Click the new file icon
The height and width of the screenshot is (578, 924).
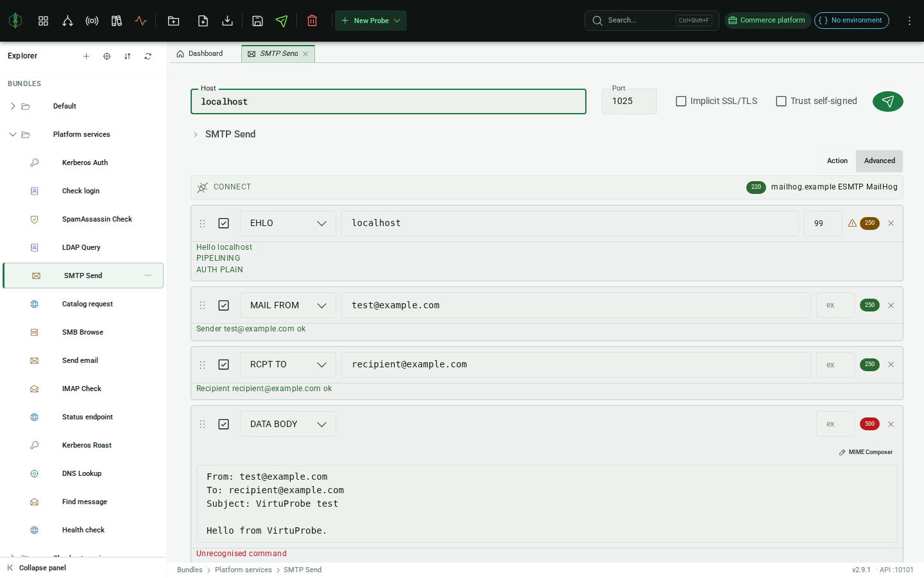203,21
